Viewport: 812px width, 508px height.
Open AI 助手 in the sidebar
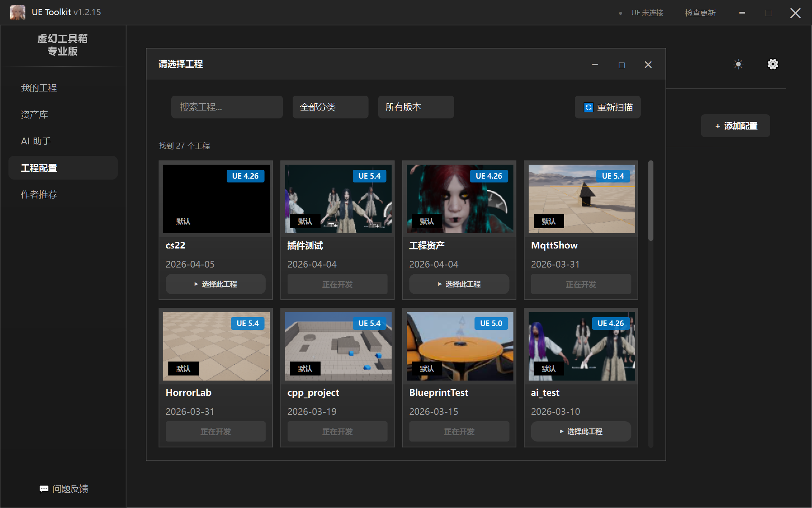[63, 141]
